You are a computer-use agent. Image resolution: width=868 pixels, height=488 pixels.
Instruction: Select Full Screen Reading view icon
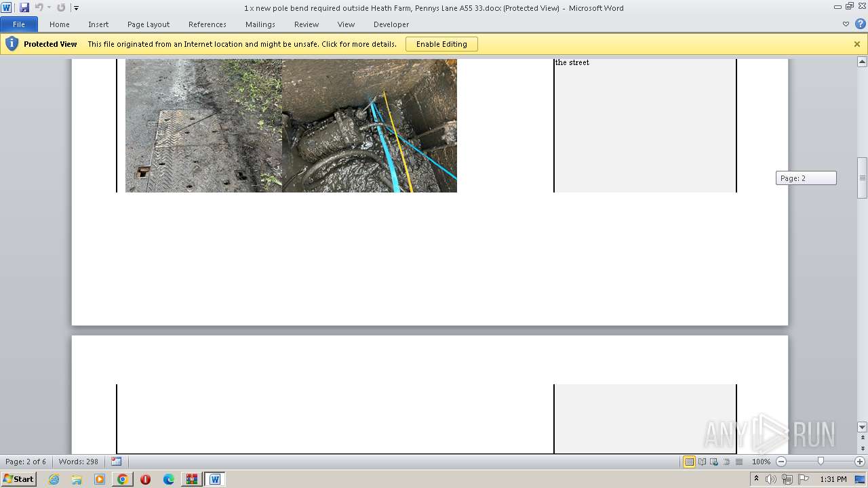point(702,462)
